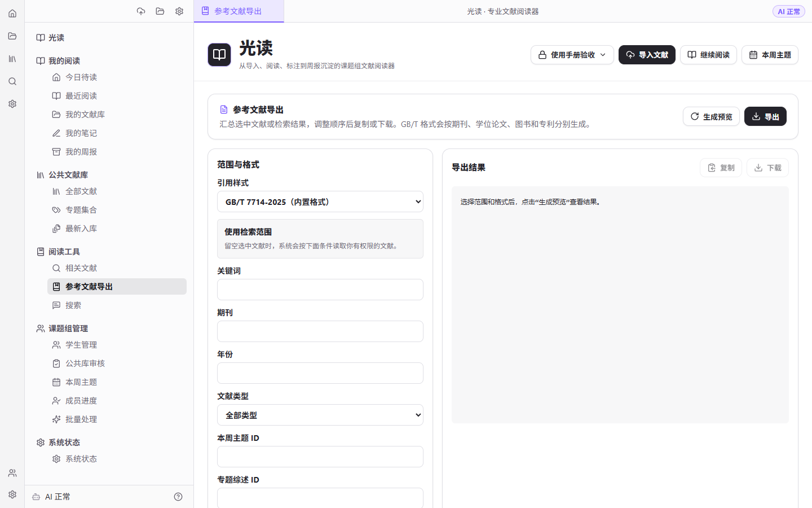Image resolution: width=812 pixels, height=508 pixels.
Task: Click AI 正常 status in the sidebar footer
Action: click(x=51, y=497)
